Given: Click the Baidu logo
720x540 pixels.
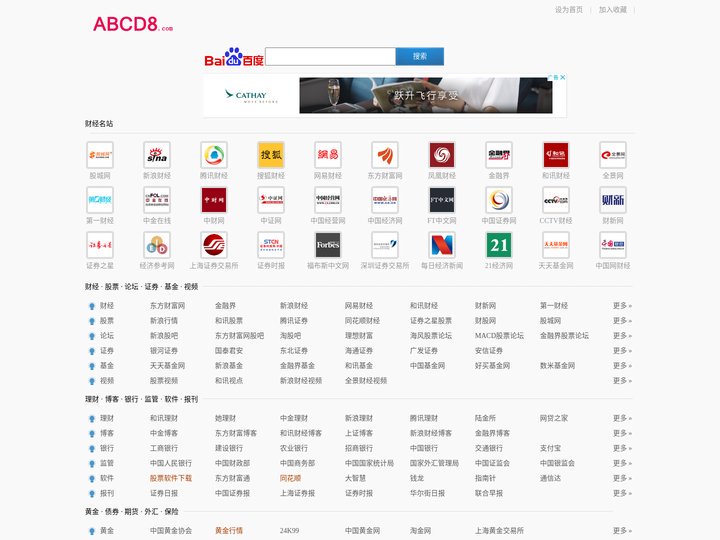Looking at the screenshot, I should 234,57.
